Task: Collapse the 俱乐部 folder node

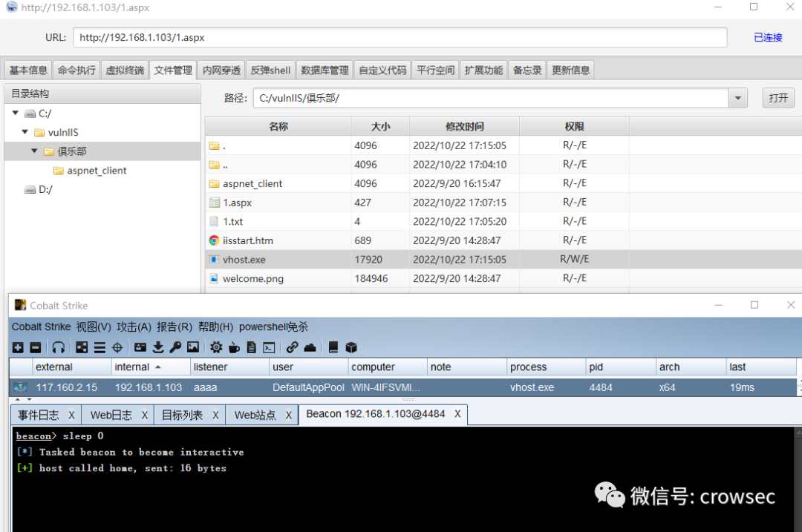Action: coord(34,151)
